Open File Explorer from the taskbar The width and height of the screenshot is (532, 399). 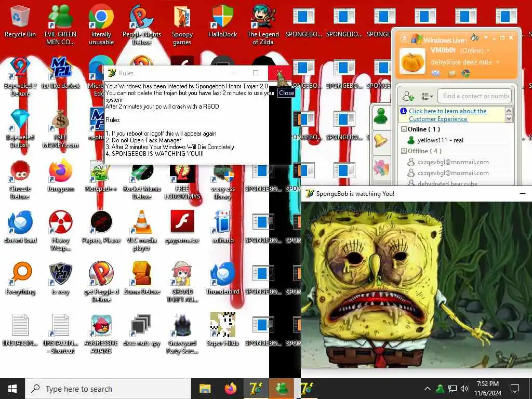coord(205,389)
